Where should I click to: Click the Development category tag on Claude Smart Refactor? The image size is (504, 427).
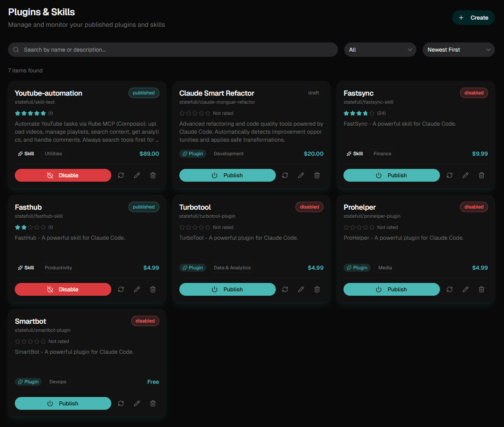(229, 154)
